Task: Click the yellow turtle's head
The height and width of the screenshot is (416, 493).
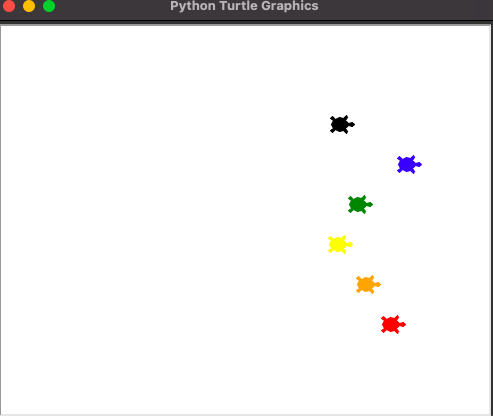Action: (349, 245)
